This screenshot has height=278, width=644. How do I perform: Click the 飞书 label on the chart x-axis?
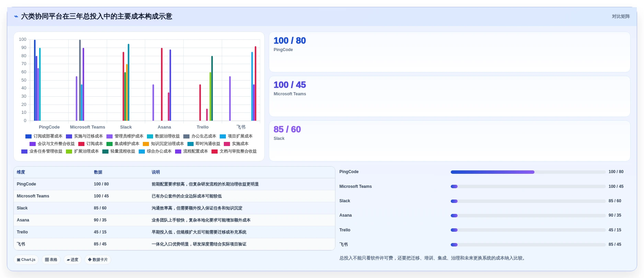241,127
